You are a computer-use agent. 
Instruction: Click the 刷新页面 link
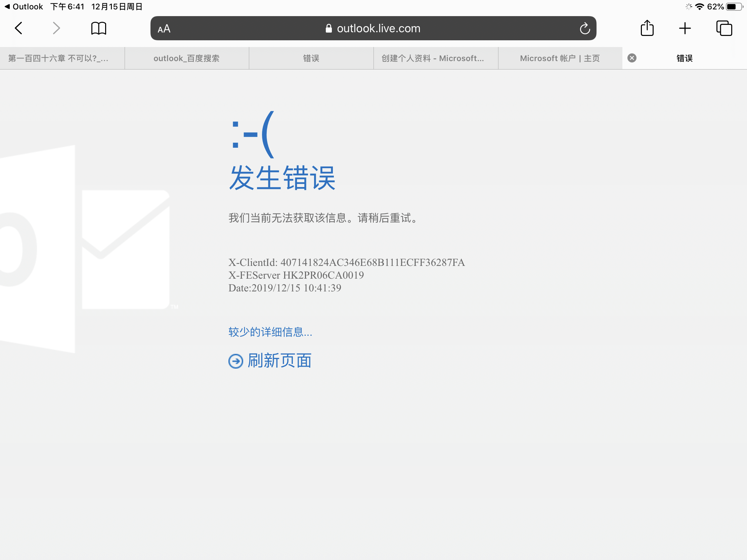[x=279, y=361]
